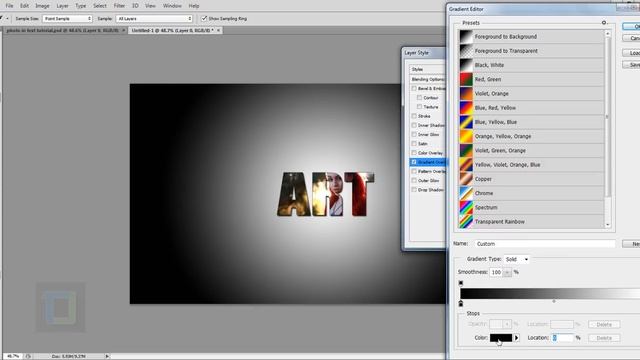Enable the Contour checkbox in Layer Style
The image size is (640, 360).
coord(419,98)
